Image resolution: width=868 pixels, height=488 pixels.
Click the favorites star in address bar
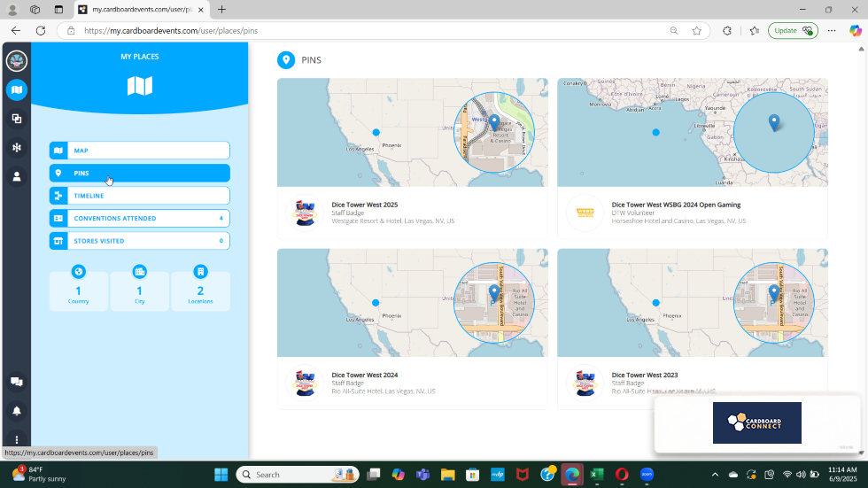[x=697, y=30]
